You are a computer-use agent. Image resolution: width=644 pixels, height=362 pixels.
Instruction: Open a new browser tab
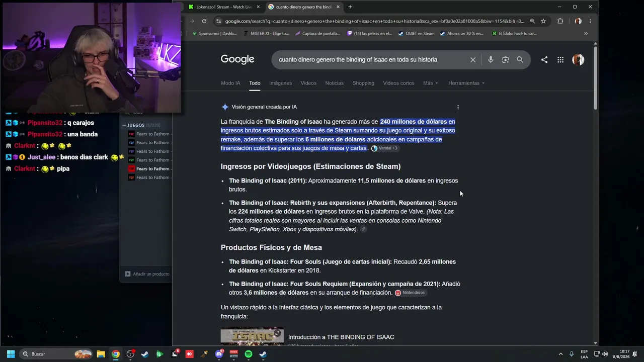(350, 7)
